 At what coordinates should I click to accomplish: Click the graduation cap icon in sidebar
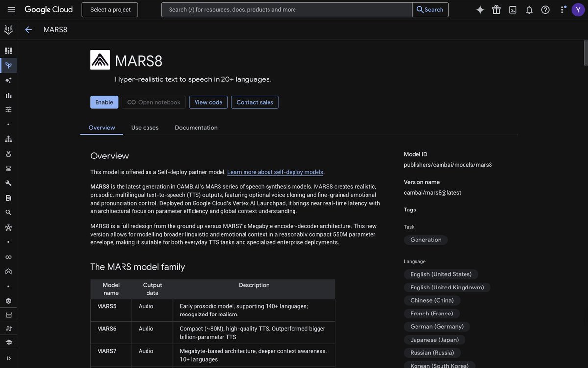8,342
